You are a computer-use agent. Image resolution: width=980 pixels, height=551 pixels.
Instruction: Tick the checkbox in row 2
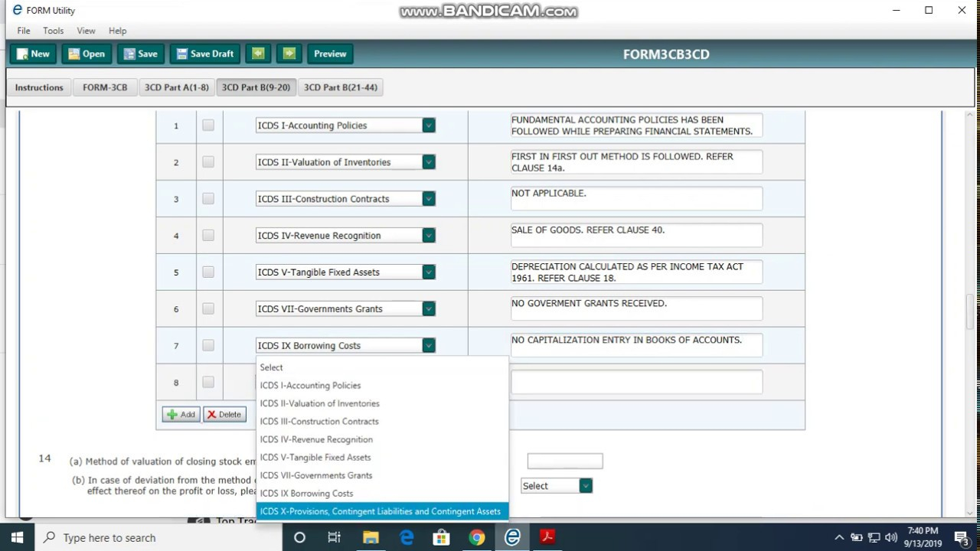208,162
